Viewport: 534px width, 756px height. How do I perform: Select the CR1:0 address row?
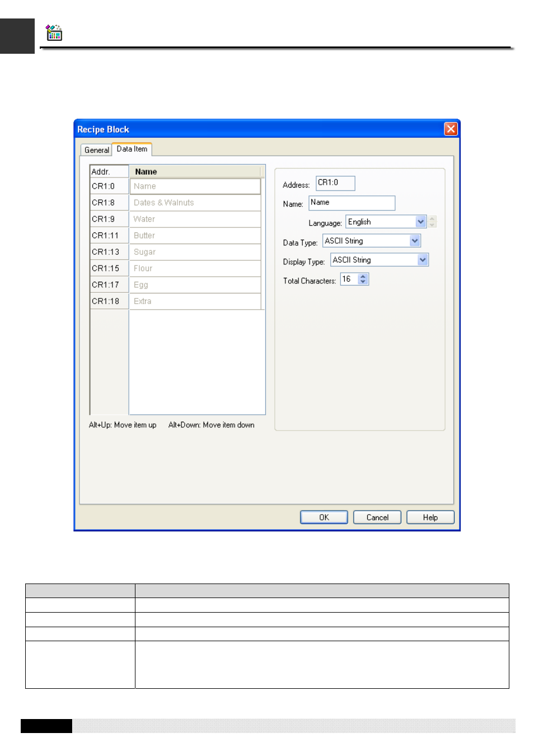click(109, 186)
